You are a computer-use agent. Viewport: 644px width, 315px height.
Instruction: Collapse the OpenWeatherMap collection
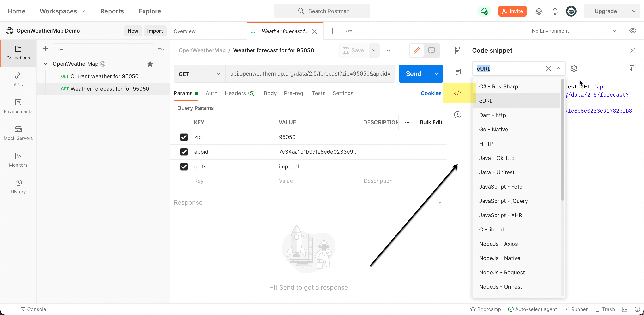click(46, 64)
